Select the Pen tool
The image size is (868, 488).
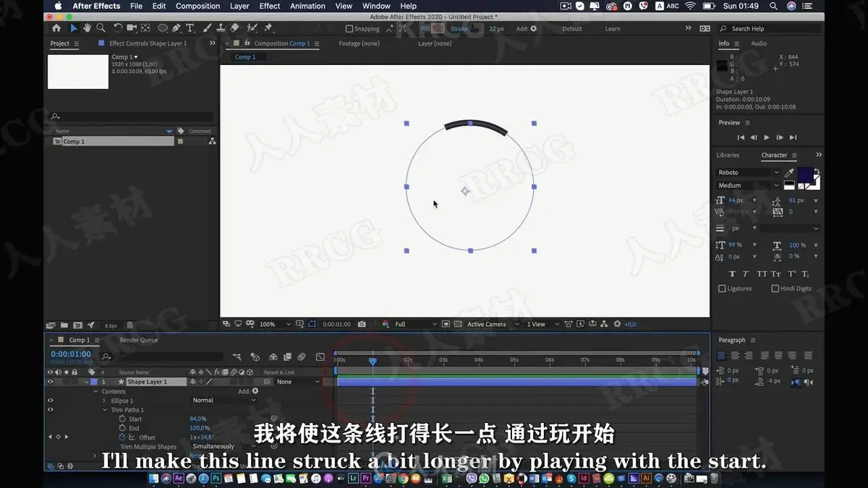click(x=177, y=28)
